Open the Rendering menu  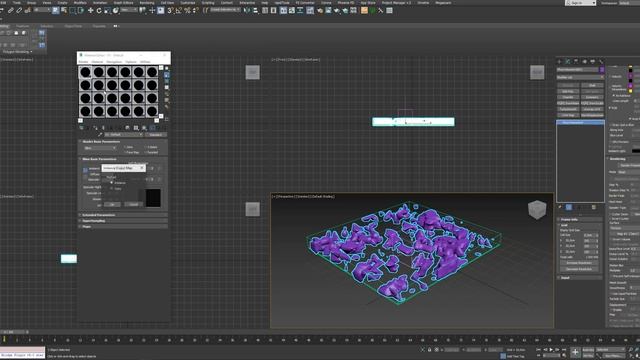point(147,2)
